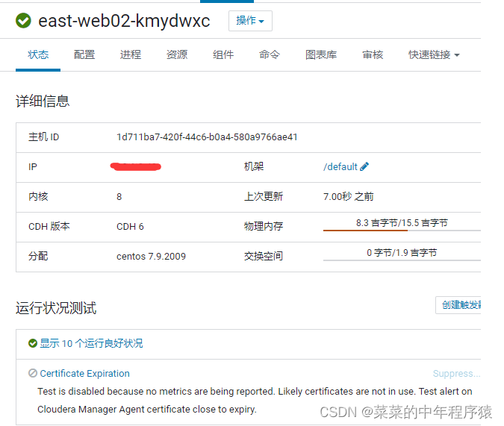
Task: Click the 7.00秒 之前 last update value
Action: (x=349, y=197)
